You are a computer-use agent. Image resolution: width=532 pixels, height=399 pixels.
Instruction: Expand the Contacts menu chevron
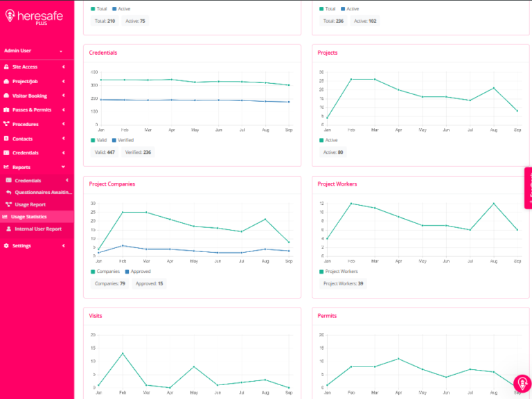pos(64,139)
